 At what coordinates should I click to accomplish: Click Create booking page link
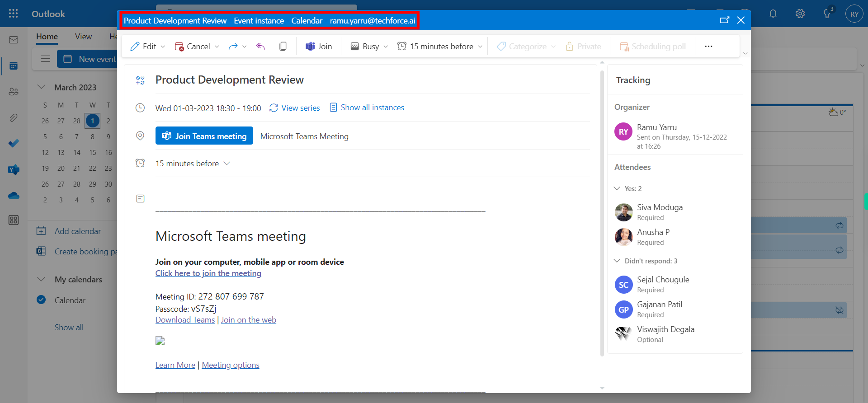click(x=77, y=251)
